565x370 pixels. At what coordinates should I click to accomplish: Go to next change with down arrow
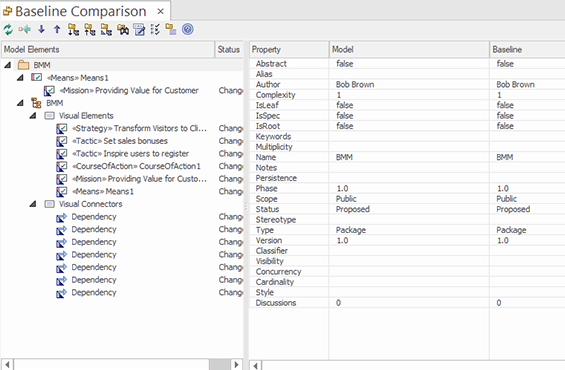(41, 30)
